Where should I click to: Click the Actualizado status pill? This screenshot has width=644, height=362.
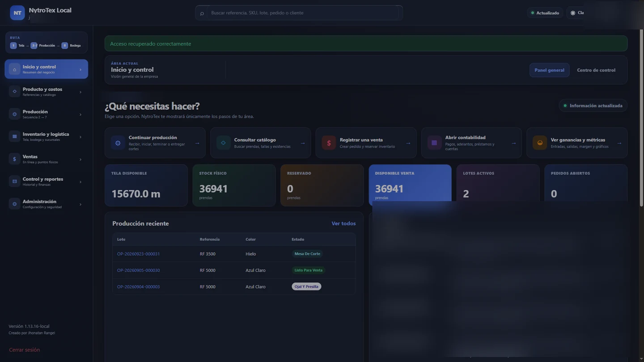click(545, 13)
